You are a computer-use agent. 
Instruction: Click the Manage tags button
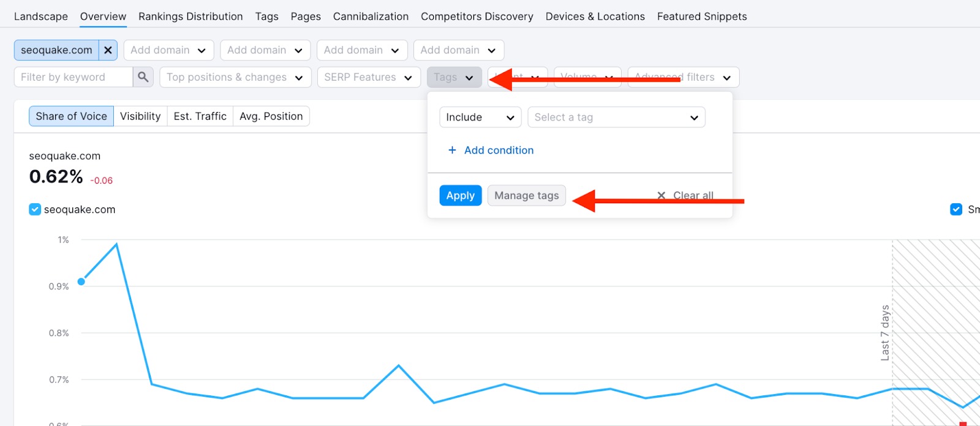[527, 196]
